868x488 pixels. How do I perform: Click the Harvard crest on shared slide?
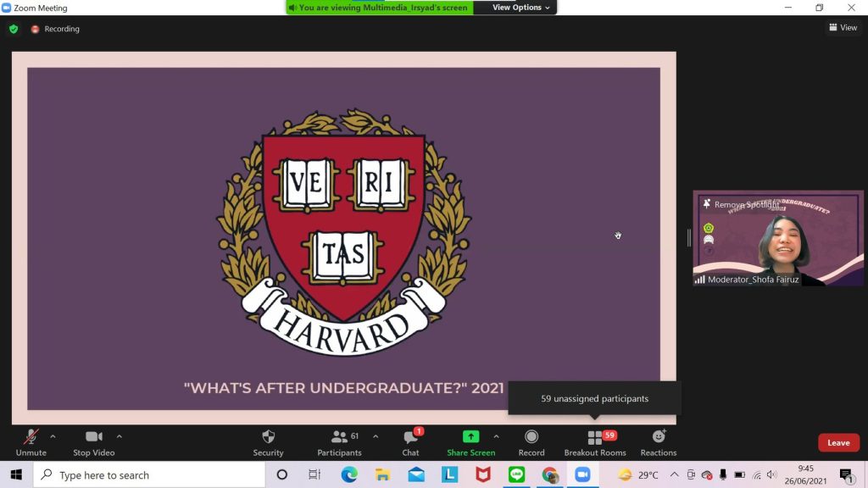pyautogui.click(x=343, y=232)
